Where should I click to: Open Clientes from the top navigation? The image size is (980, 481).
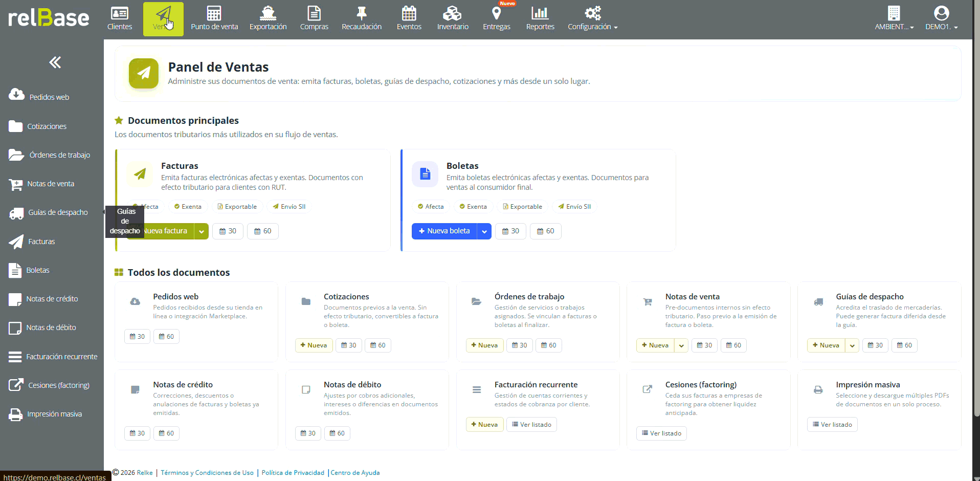120,19
